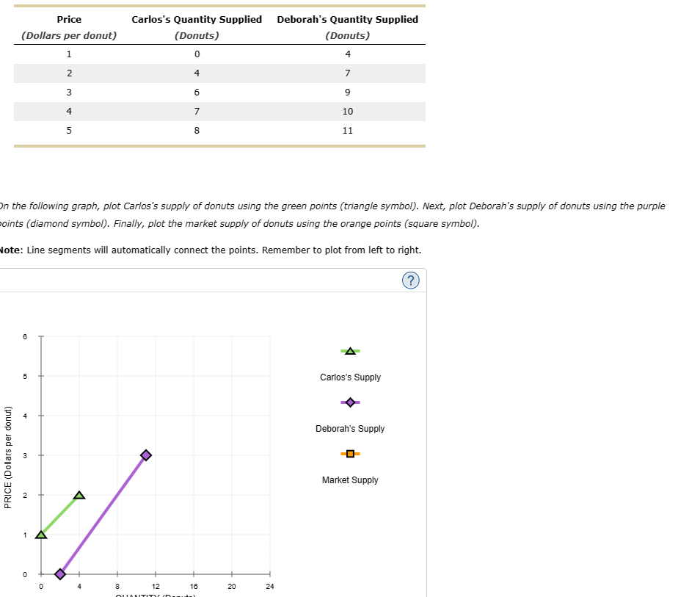Select the Carlos's Quantity Supplied column header
This screenshot has width=700, height=597.
pos(197,19)
